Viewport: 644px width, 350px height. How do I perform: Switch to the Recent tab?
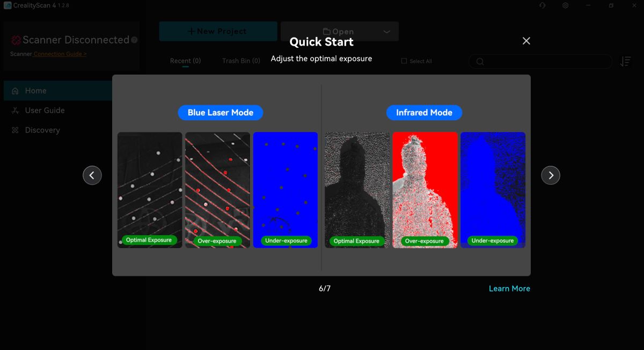pyautogui.click(x=185, y=61)
